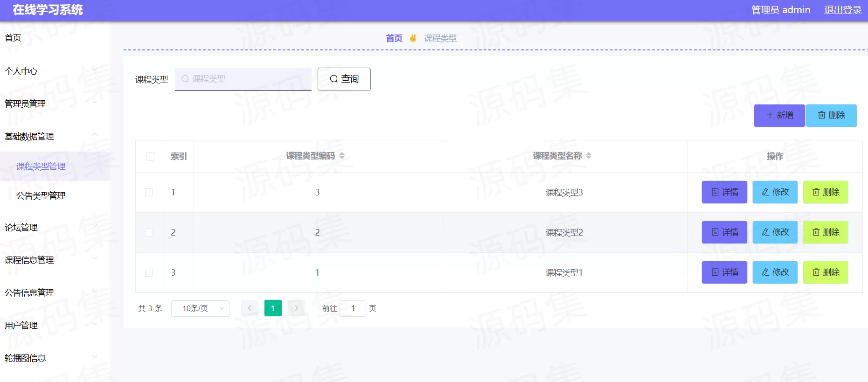The width and height of the screenshot is (868, 382).
Task: Go to the next page arrow
Action: tap(296, 308)
